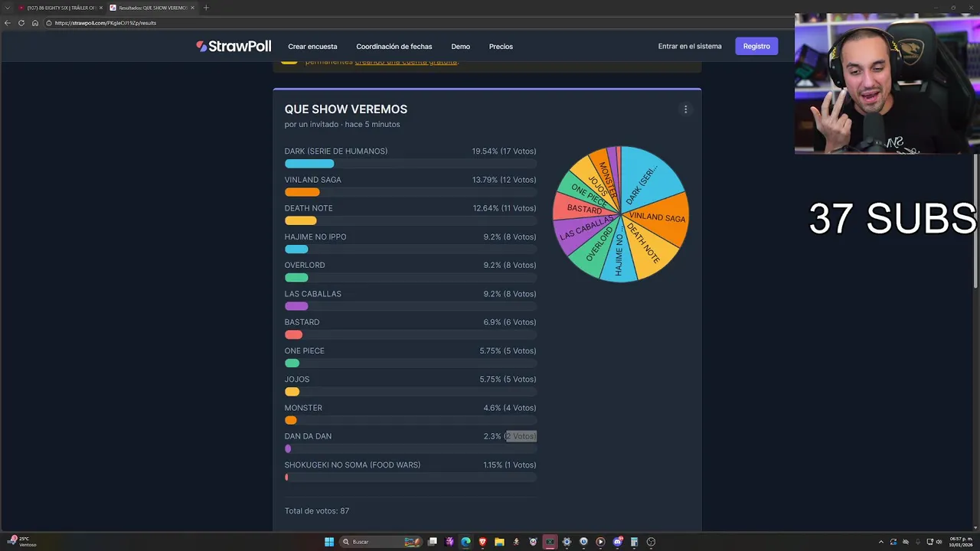Click SHOKUGEKI NO SOMA (FOOD WARS) label

tap(352, 465)
